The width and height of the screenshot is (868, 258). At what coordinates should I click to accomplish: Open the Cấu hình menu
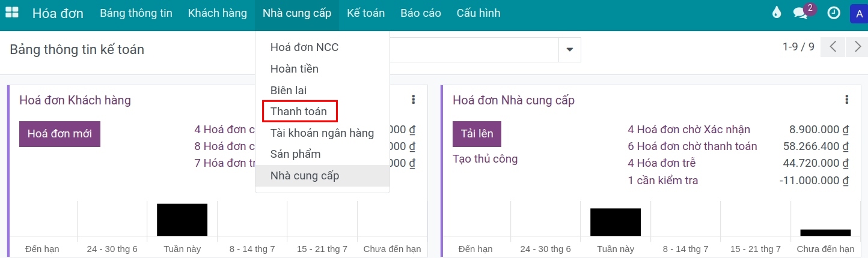pos(478,13)
